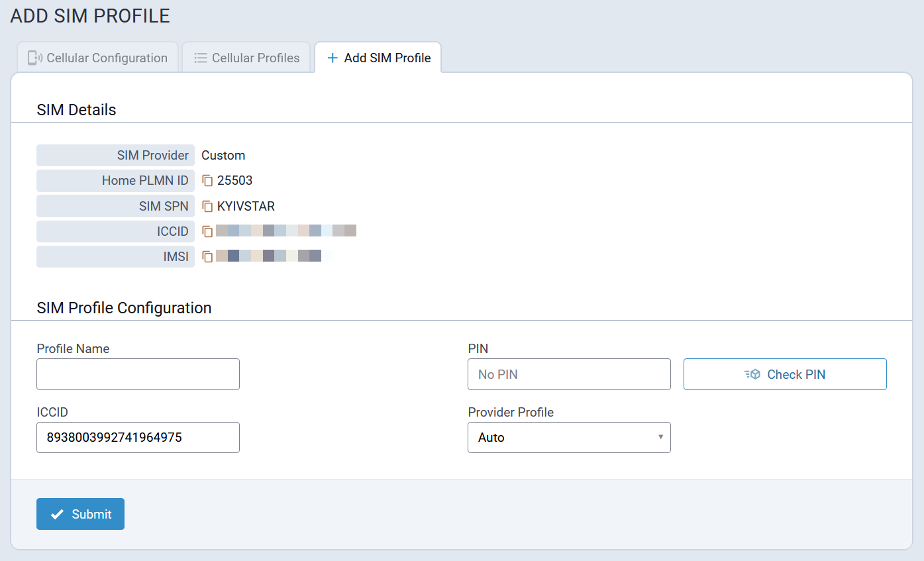
Task: Click the list icon on Cellular Profiles tab
Action: (x=201, y=58)
